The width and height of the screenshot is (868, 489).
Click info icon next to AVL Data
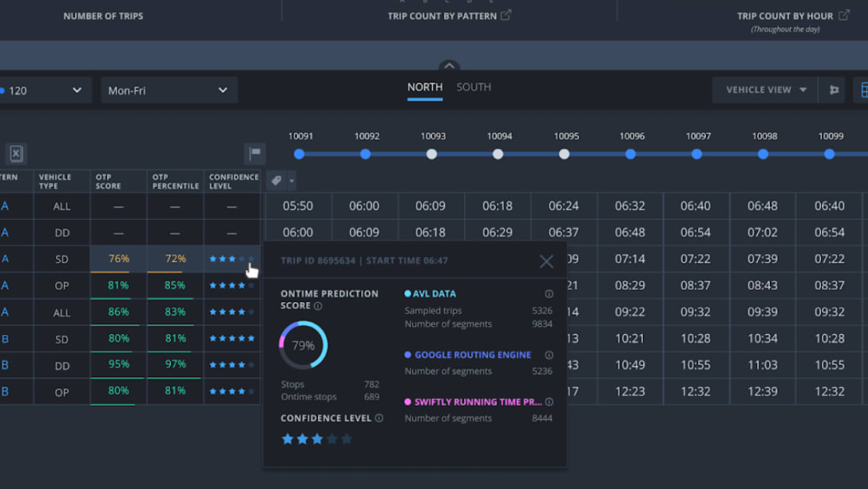[x=549, y=294]
